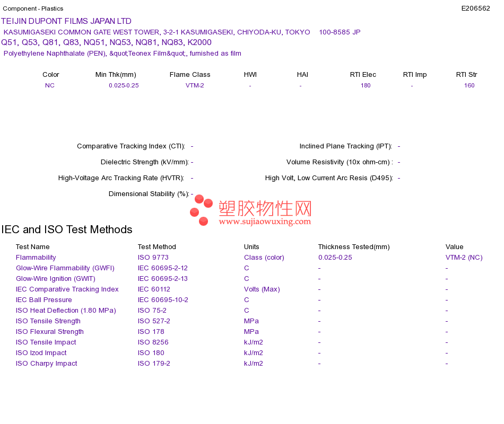Click test method ISO 527-2
Image resolution: width=504 pixels, height=424 pixels.
(154, 321)
